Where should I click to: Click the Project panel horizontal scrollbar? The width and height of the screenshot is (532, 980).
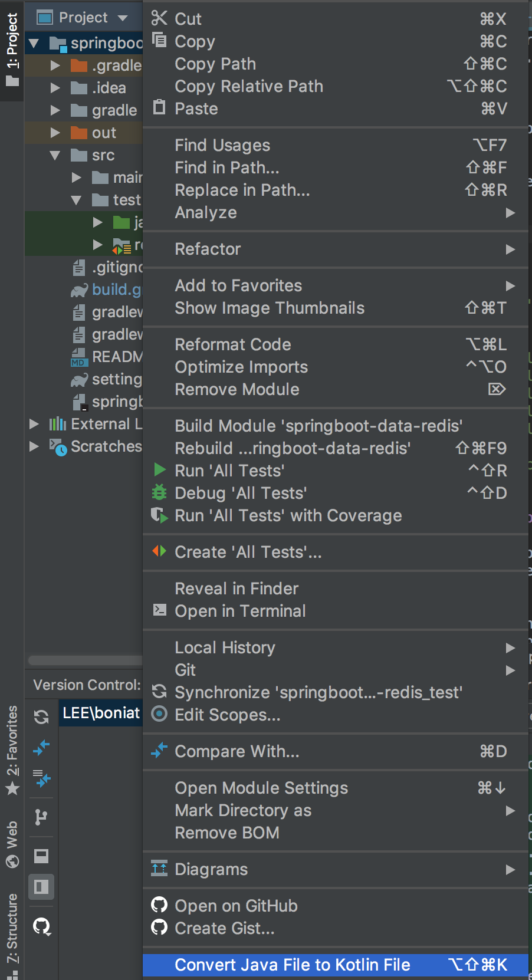pos(86,660)
